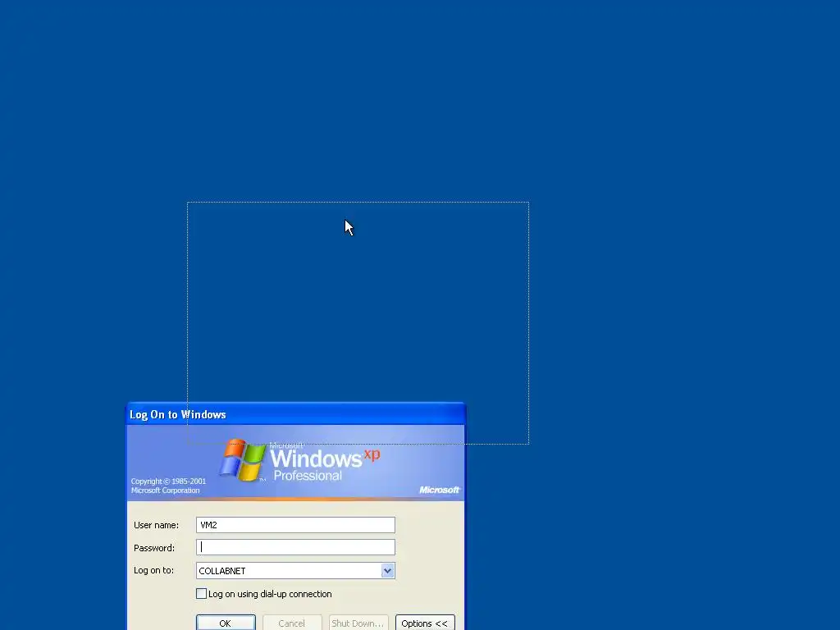Click the Log on to: label
Screen dimensions: 840x630
[153, 570]
